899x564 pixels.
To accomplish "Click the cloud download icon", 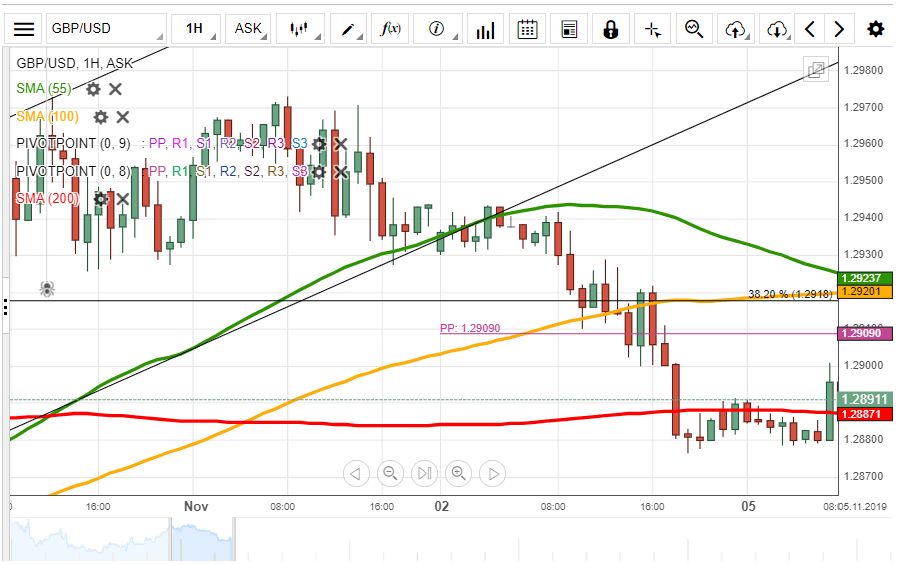I will pyautogui.click(x=777, y=29).
